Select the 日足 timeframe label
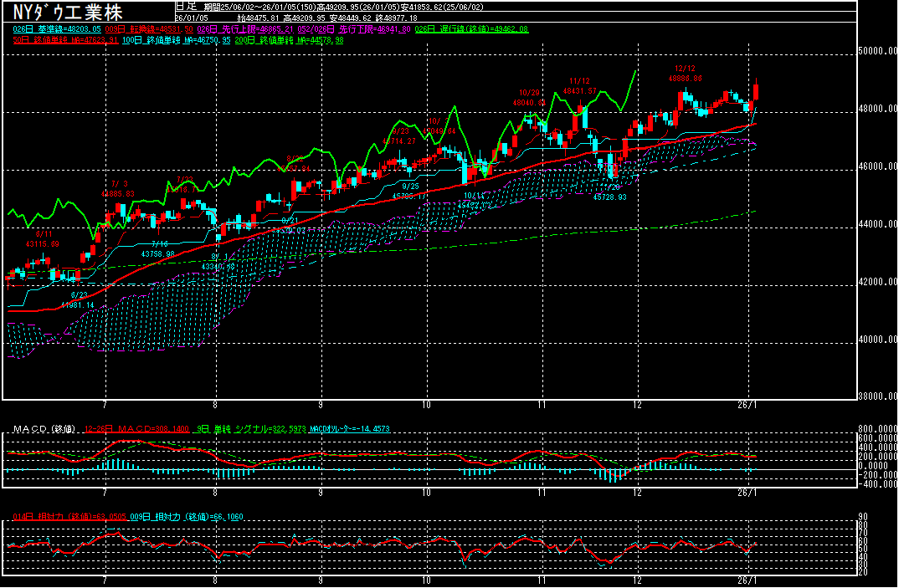Viewport: 904px width, 588px height. [183, 6]
